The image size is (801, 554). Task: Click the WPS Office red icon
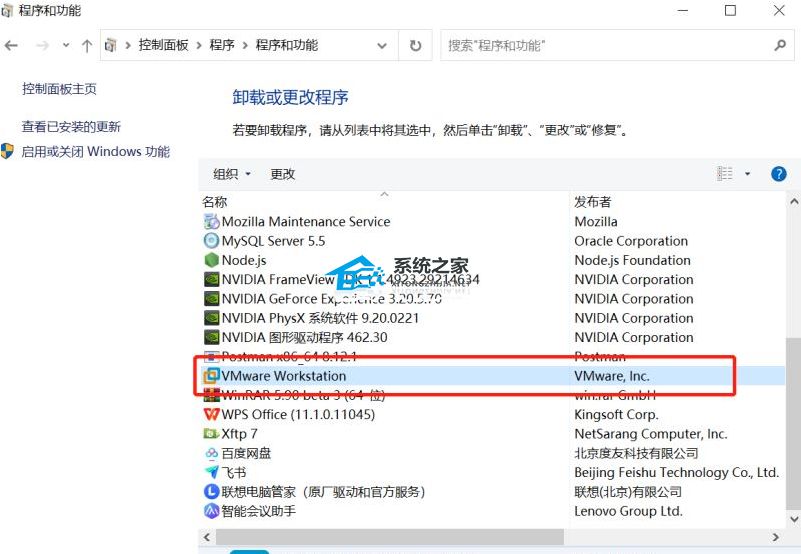click(x=211, y=414)
